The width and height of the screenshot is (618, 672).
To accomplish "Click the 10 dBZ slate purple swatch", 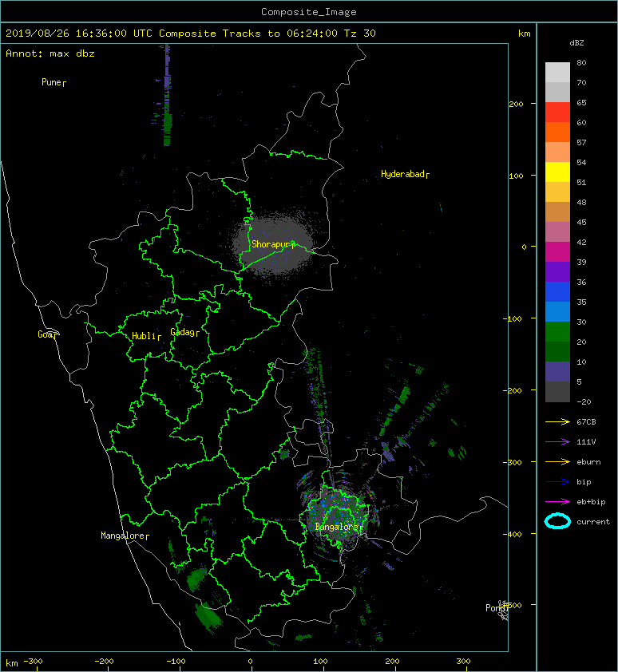I will coord(557,371).
